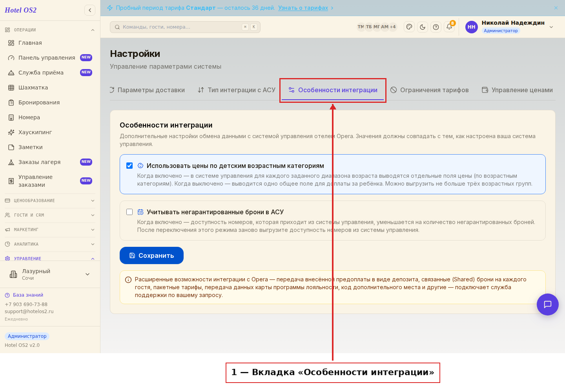Click the НН user avatar
565x392 pixels.
[x=472, y=27]
